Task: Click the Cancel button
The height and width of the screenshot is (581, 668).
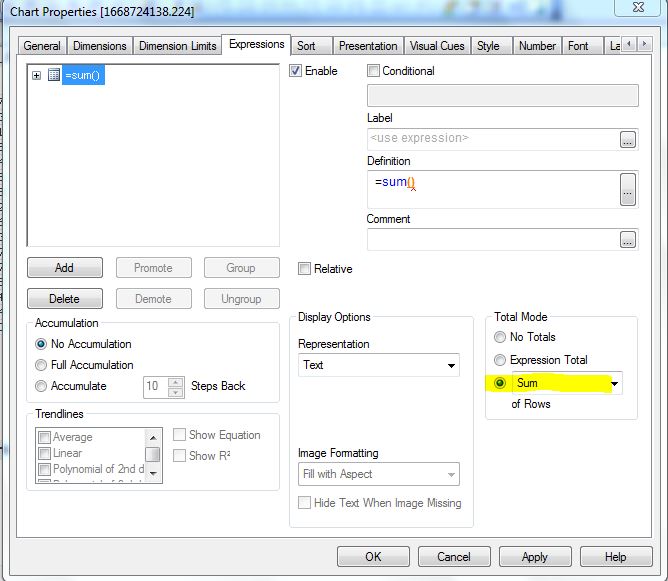Action: point(454,557)
